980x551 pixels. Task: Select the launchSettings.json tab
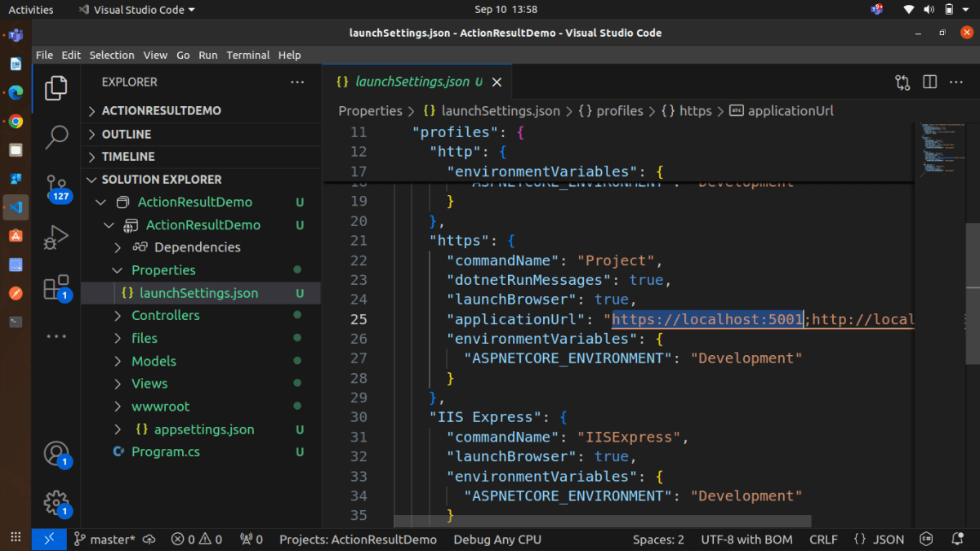point(410,82)
